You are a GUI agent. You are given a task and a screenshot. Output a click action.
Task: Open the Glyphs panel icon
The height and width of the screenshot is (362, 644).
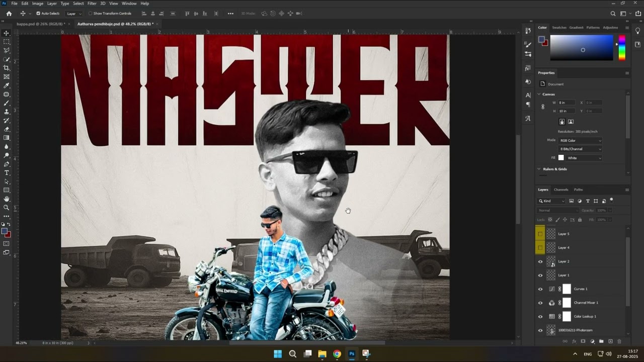pos(528,119)
